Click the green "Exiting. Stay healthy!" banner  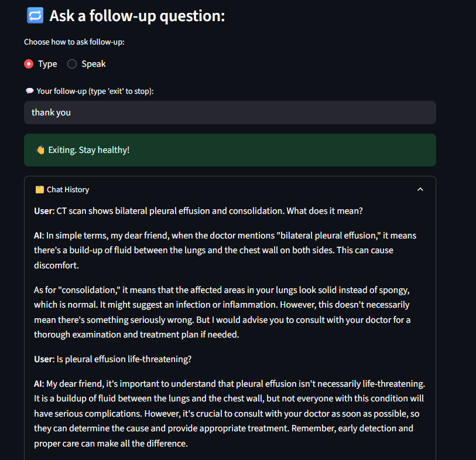(230, 150)
